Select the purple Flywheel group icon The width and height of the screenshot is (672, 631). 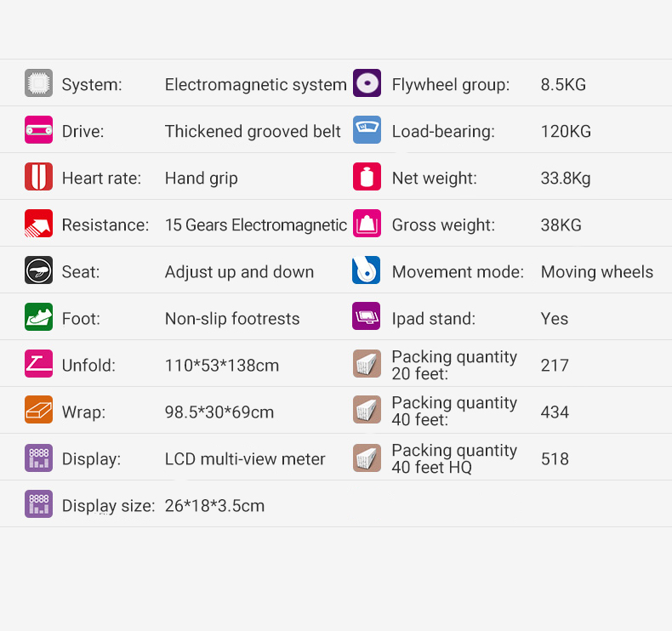pos(367,82)
